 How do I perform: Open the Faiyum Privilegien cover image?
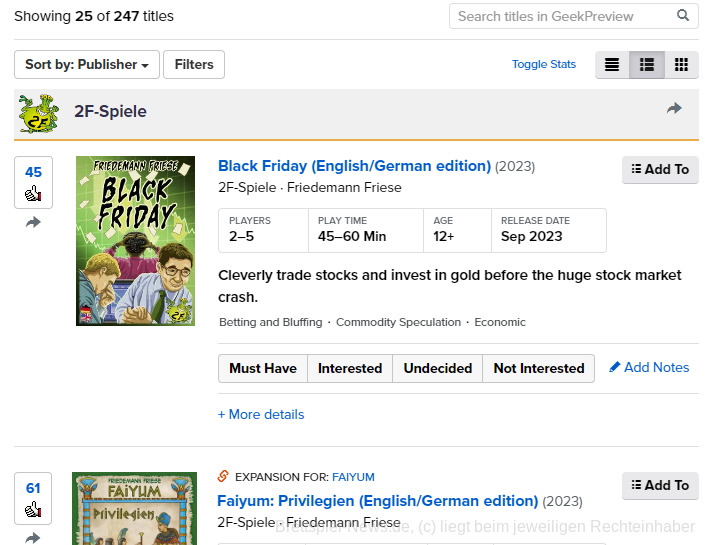[x=135, y=508]
